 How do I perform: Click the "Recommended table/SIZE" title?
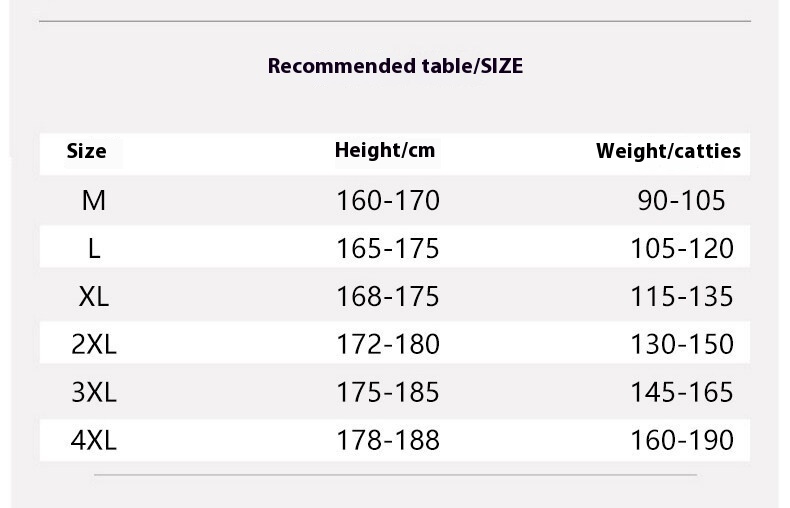395,67
